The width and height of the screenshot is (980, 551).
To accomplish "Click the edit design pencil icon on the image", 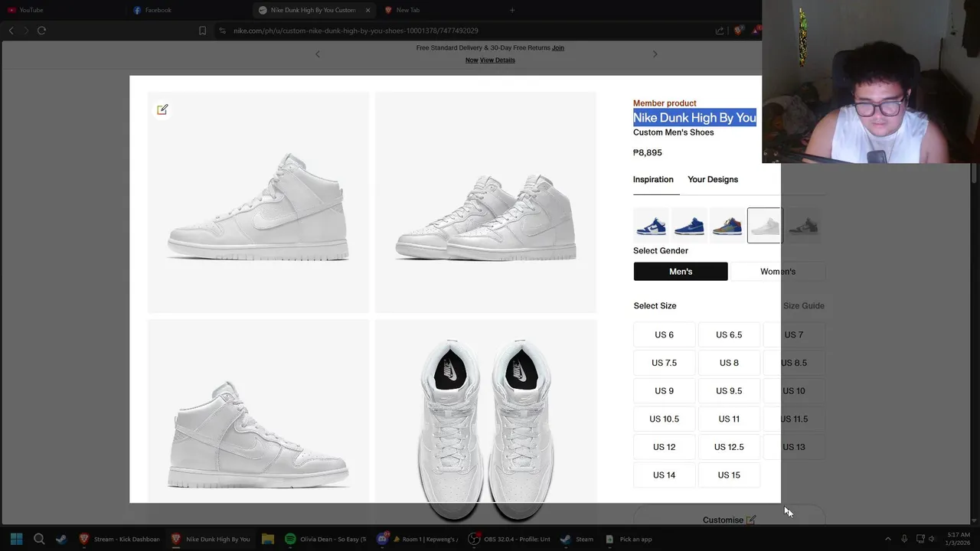I will (162, 109).
